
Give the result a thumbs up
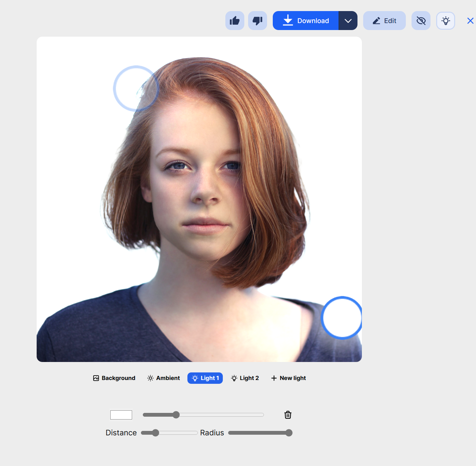point(235,20)
